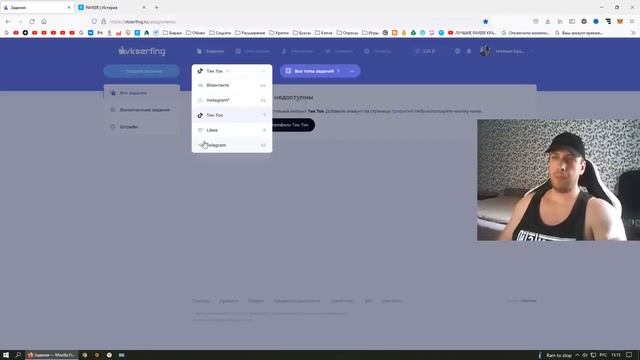The width and height of the screenshot is (640, 360).
Task: Open the Биржи bookmarks folder
Action: point(172,33)
